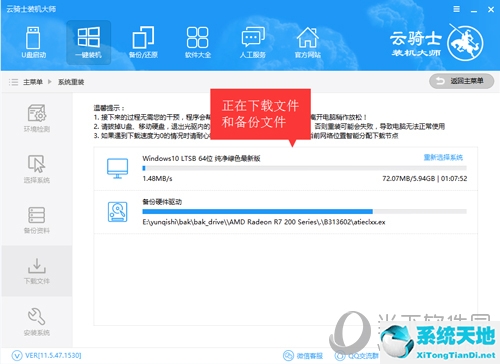Select the 选择系统 step
The height and width of the screenshot is (364, 500).
[x=37, y=169]
